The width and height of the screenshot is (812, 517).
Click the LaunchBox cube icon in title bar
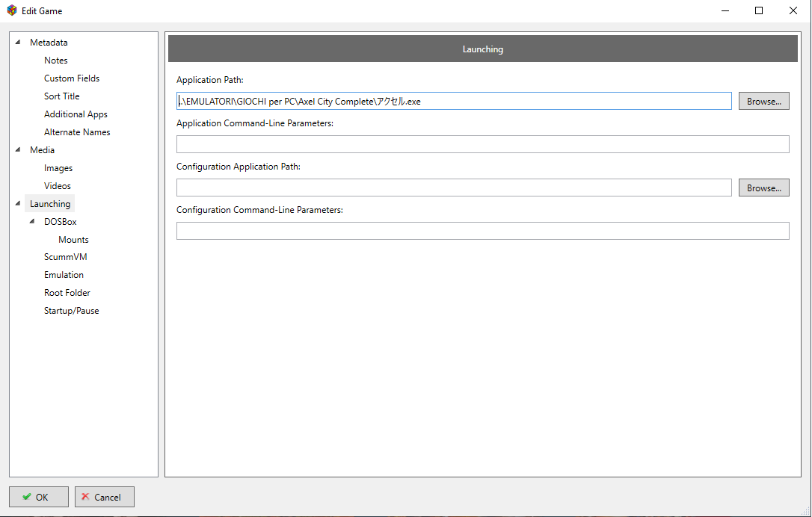point(12,10)
